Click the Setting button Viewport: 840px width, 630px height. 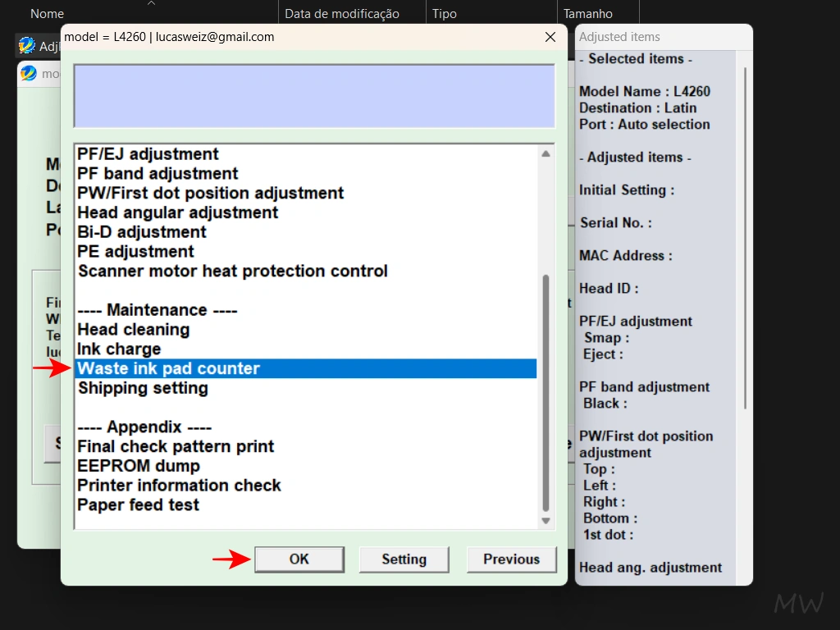coord(404,559)
